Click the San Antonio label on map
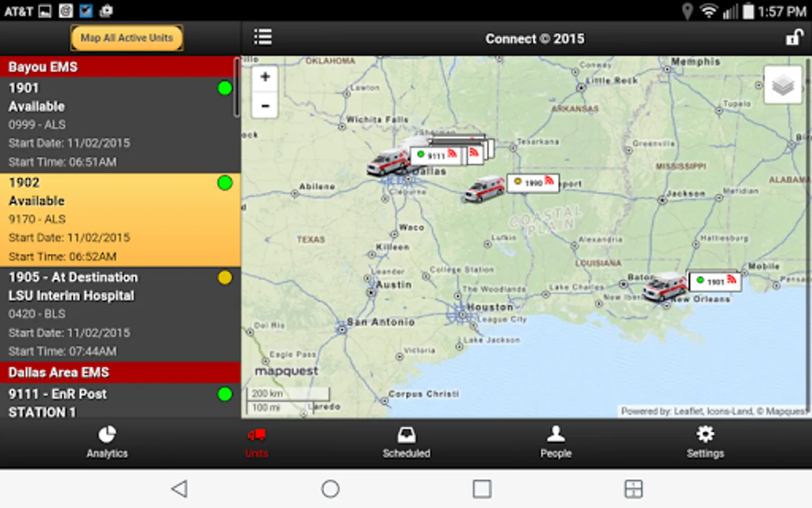 pyautogui.click(x=381, y=322)
